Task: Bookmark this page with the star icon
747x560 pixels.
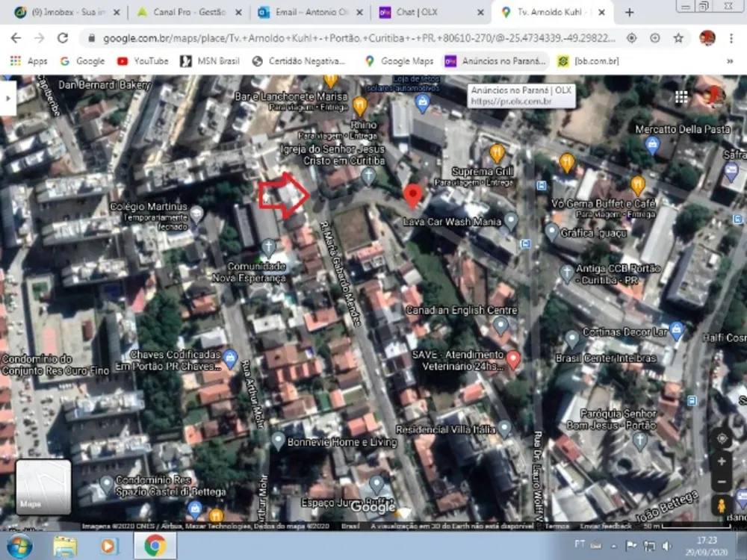Action: pos(678,38)
